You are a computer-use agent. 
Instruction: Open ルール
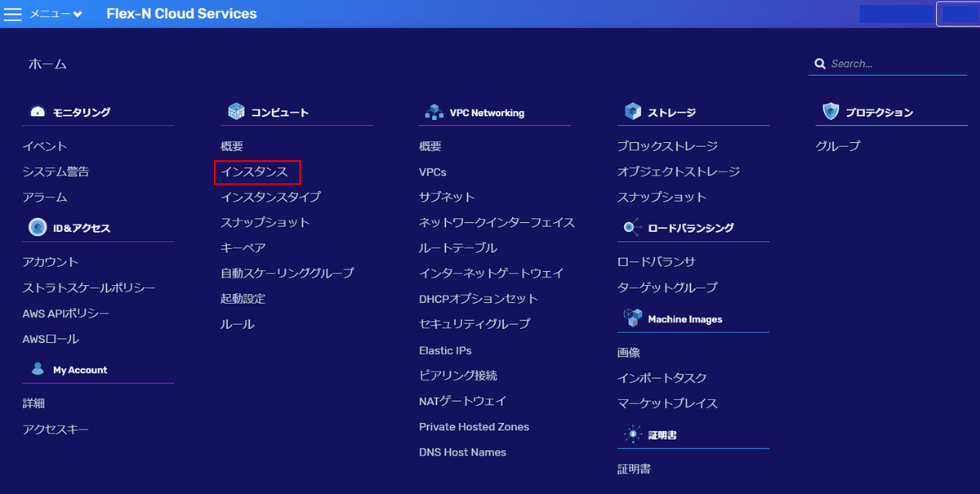coord(238,324)
